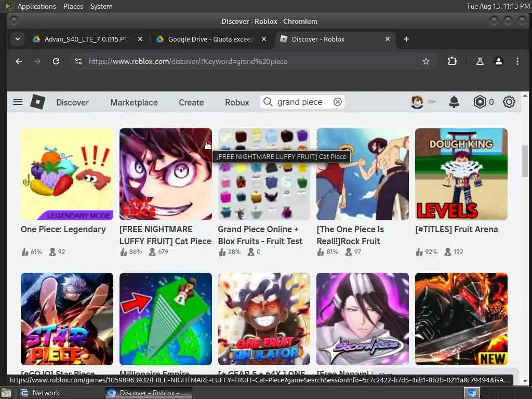Screen dimensions: 532x399
Task: Open the System menu
Action: coord(101,6)
